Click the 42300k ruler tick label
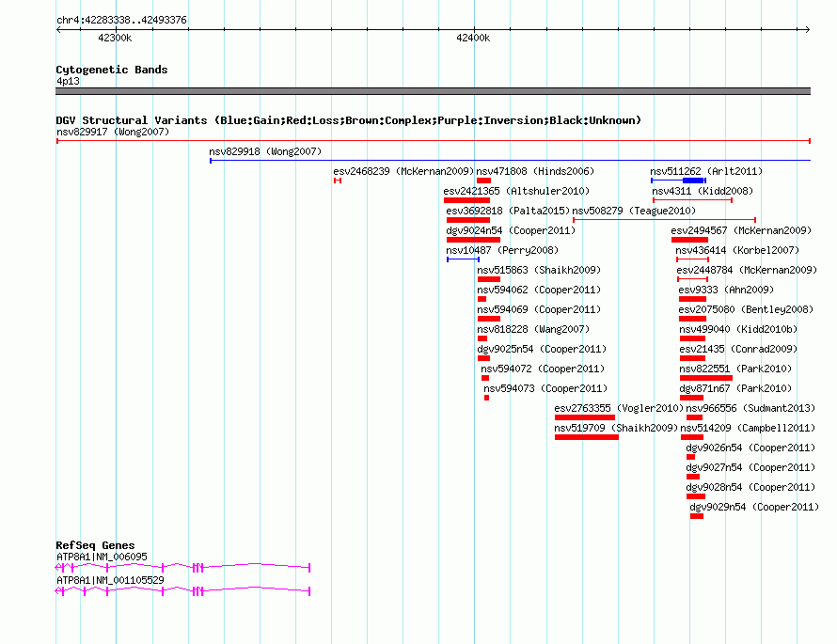 point(115,38)
